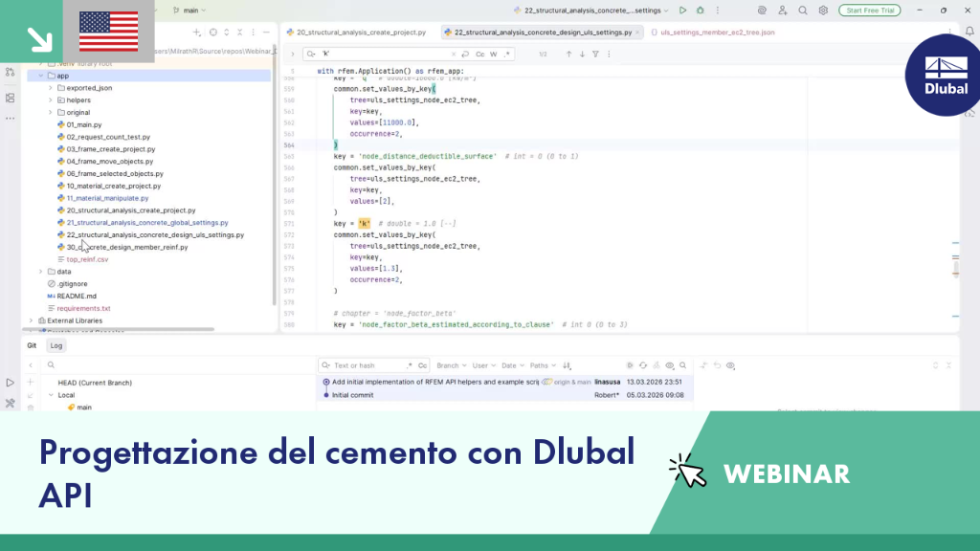The image size is (980, 551).
Task: Expand the helpers folder
Action: [51, 99]
